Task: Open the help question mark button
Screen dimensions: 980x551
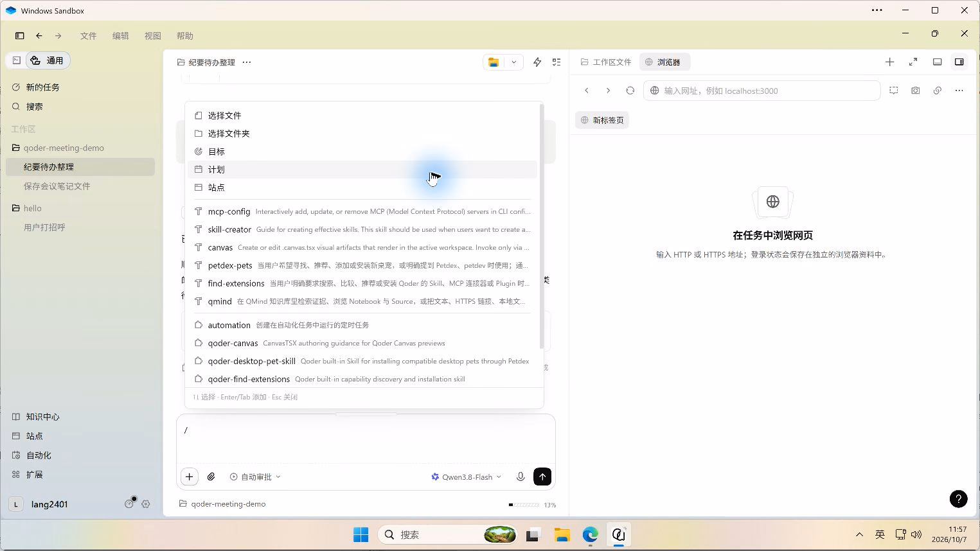Action: (958, 498)
